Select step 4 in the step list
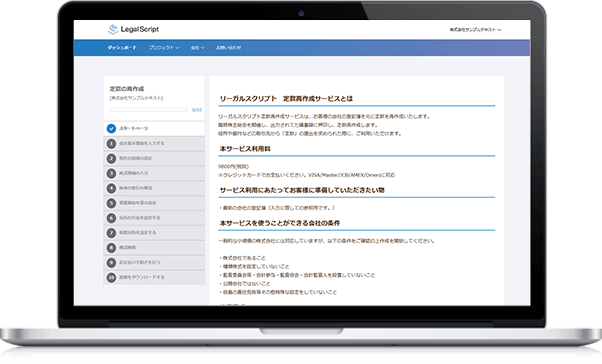 tap(154, 188)
